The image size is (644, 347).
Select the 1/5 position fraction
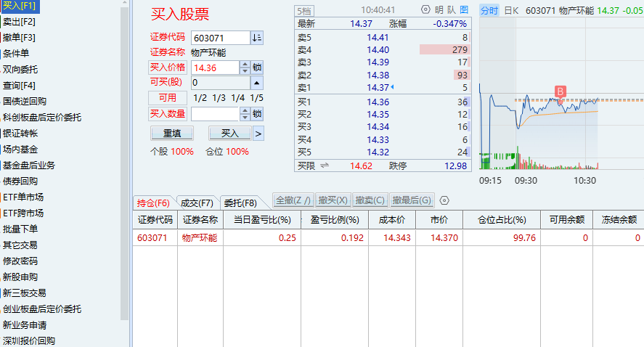point(257,98)
